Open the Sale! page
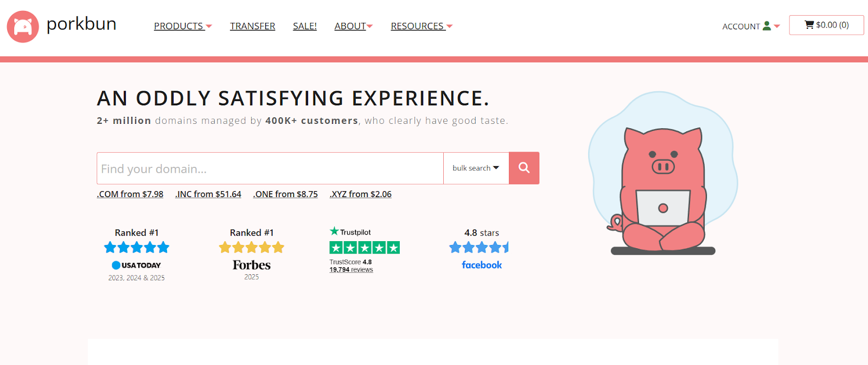 coord(305,26)
